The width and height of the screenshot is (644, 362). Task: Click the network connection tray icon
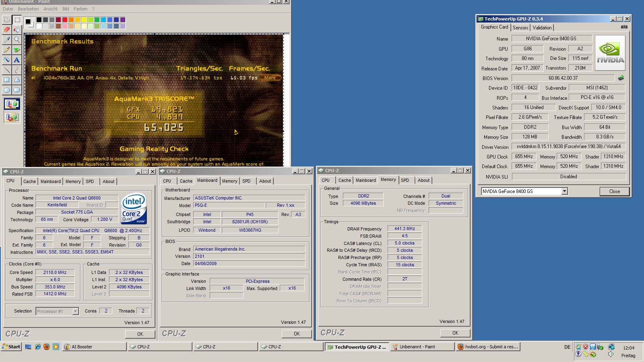pyautogui.click(x=611, y=347)
